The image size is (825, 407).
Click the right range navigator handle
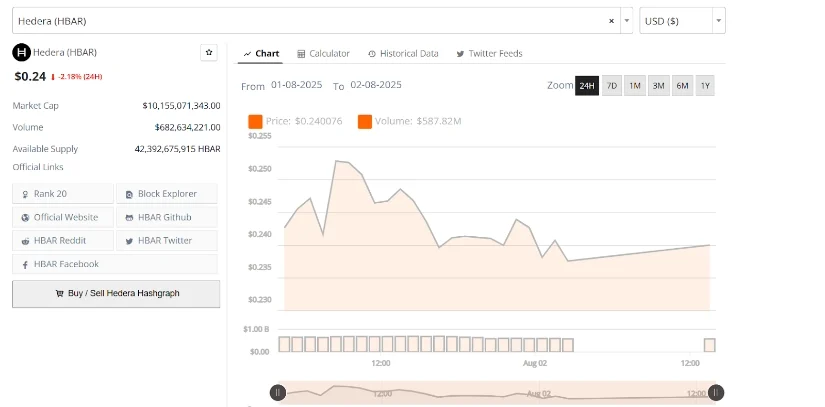click(716, 392)
